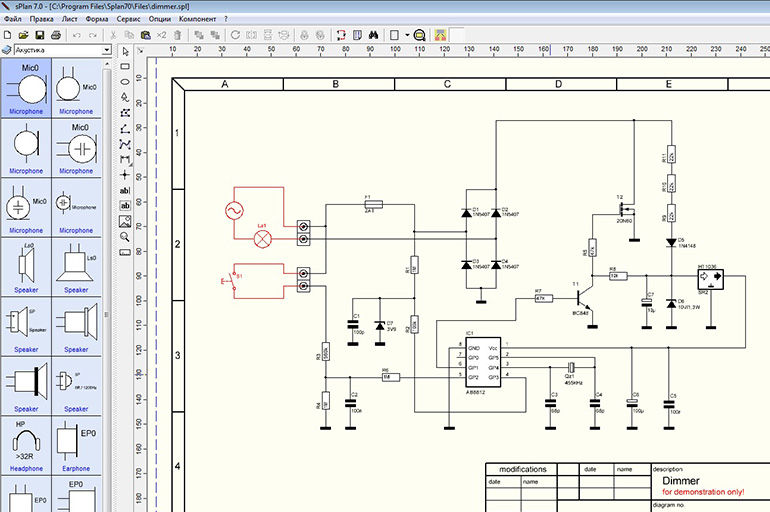Click the New file icon
This screenshot has width=770, height=512.
[7, 35]
